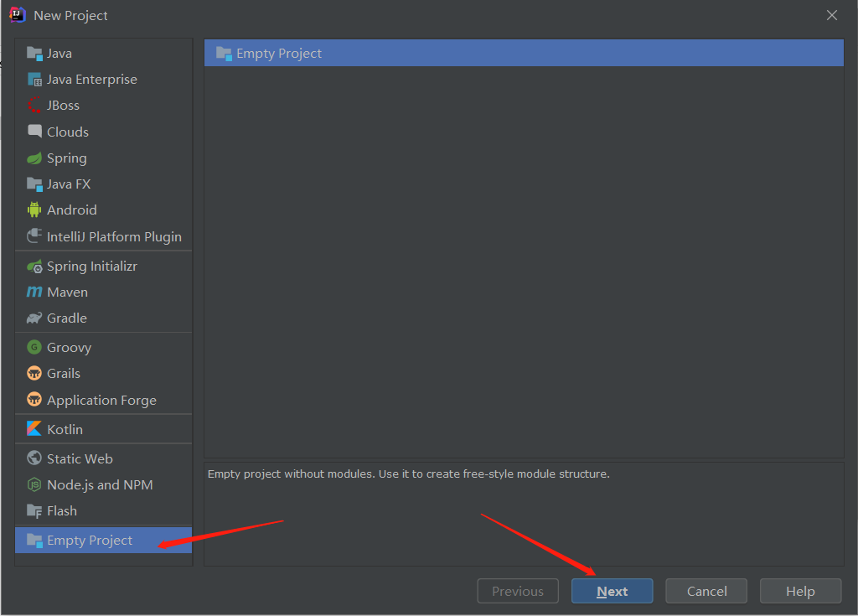
Task: Choose the Groovy project type
Action: (x=67, y=347)
